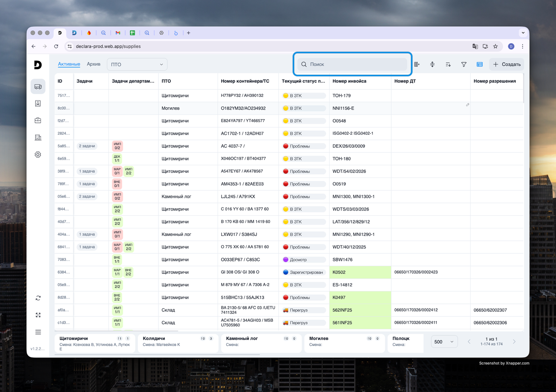
Task: Click the ДЕК 1/1 department task badge
Action: coord(117,159)
